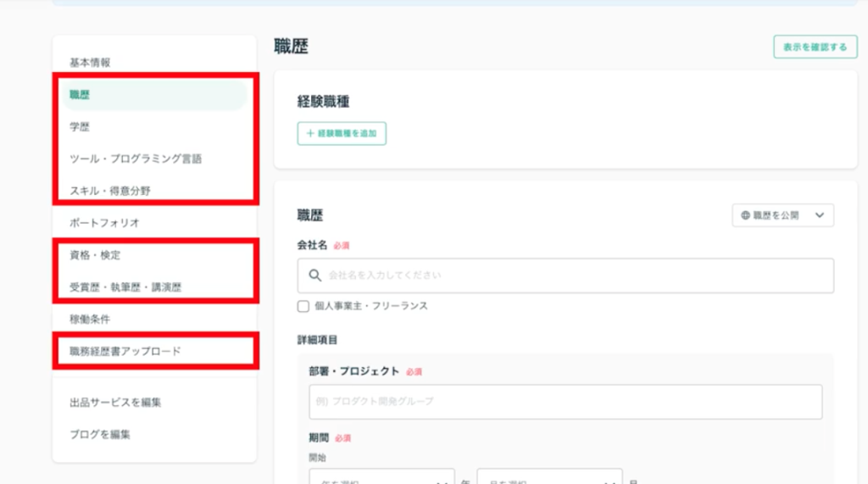This screenshot has width=868, height=484.
Task: Focus the 部署・プロジェクト input field
Action: coord(565,402)
